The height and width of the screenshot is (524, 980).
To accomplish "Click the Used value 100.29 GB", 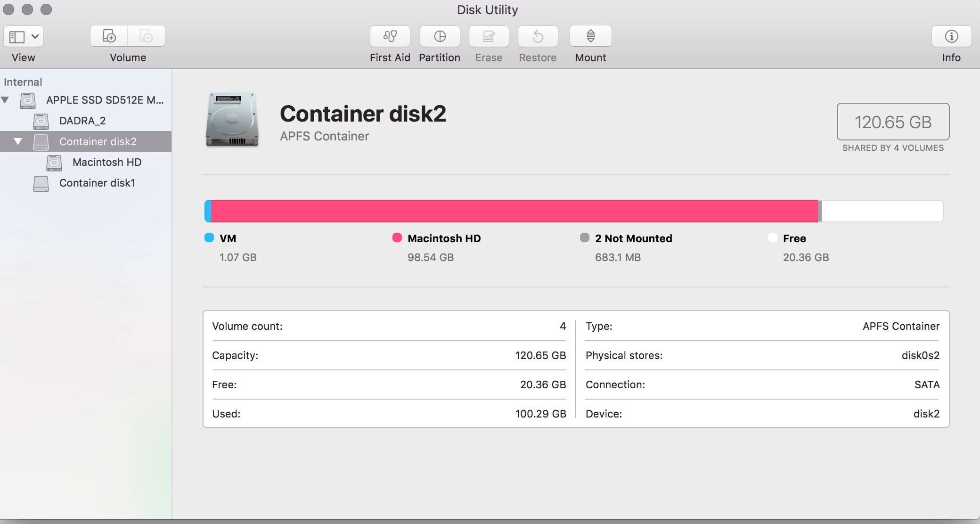I will 540,414.
